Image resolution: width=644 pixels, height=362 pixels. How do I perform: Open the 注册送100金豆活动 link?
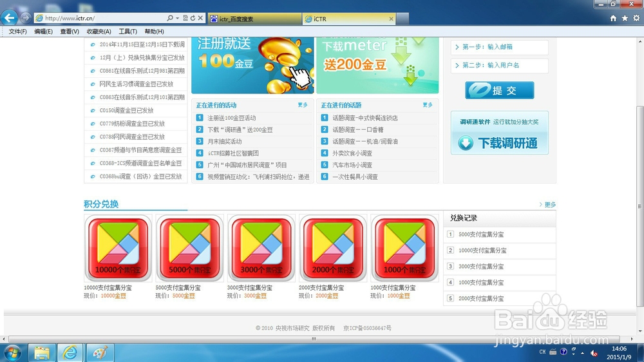click(232, 118)
